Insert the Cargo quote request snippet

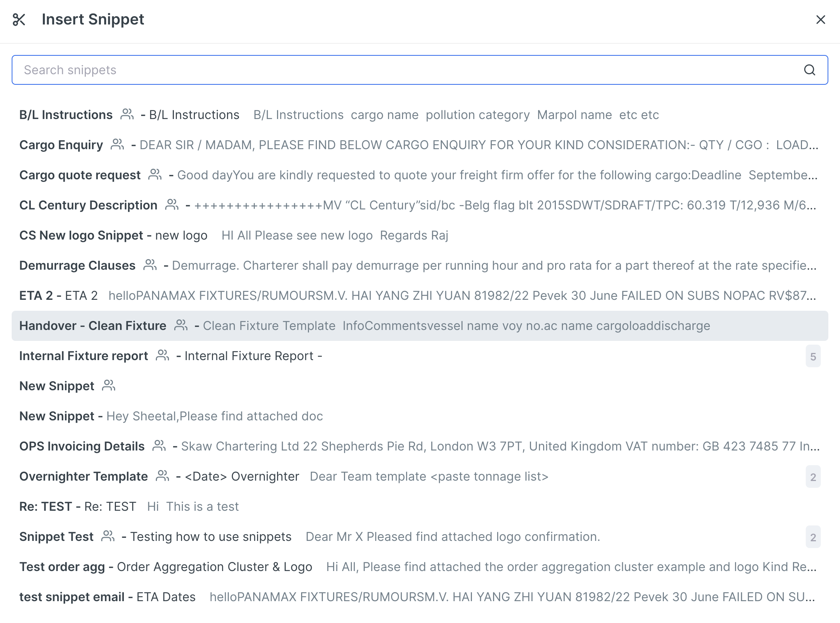[x=80, y=175]
